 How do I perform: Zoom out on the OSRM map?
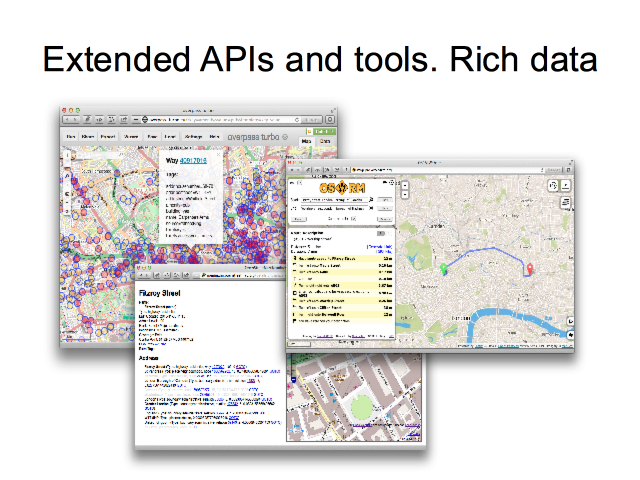tap(405, 194)
